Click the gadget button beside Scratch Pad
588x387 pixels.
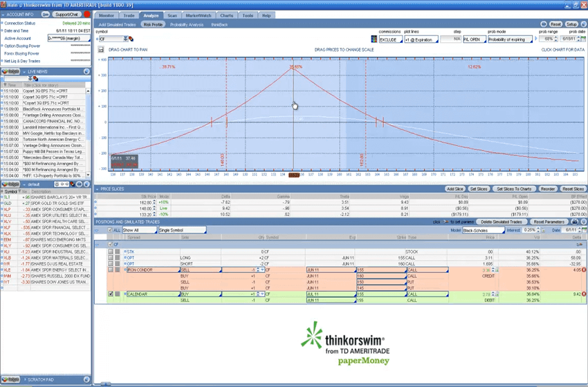pyautogui.click(x=10, y=379)
